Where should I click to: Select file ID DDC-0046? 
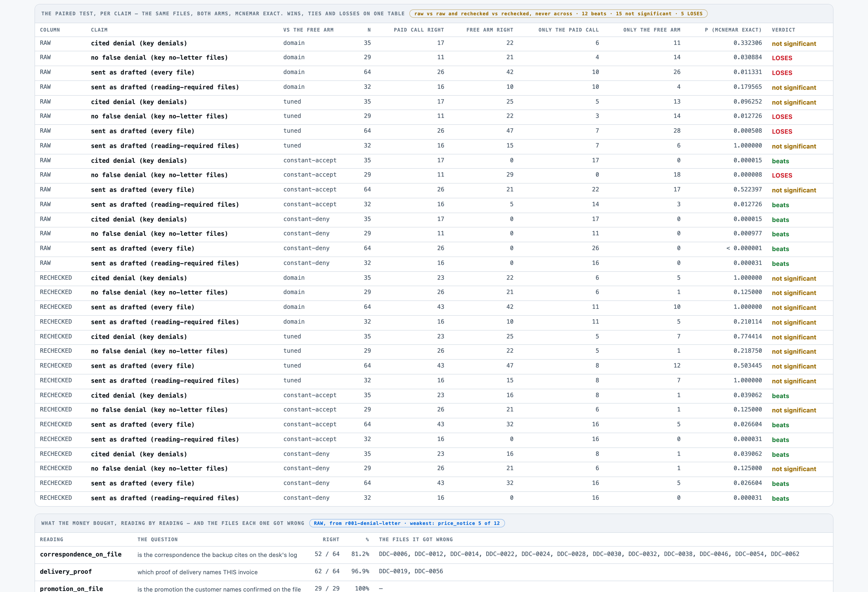pos(714,554)
